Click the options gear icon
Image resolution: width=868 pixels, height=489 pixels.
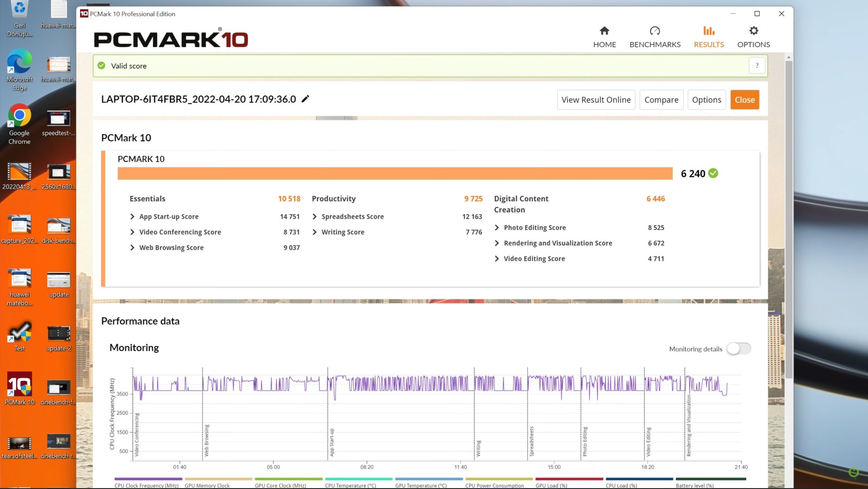(x=753, y=31)
